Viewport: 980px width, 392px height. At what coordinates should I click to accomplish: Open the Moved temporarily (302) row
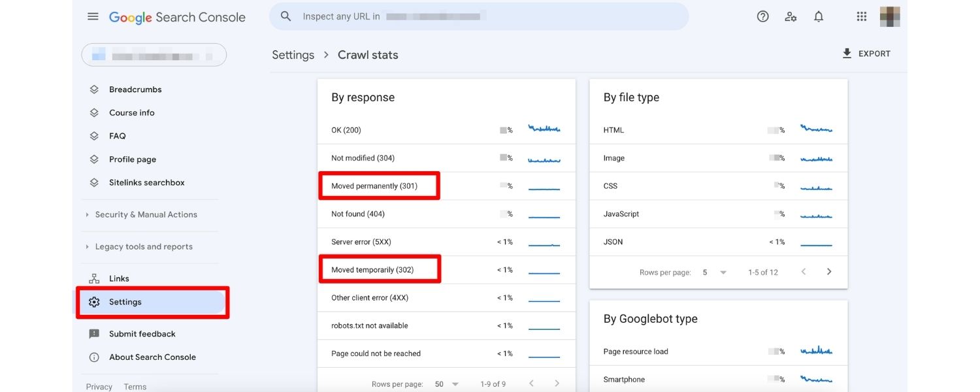(372, 270)
